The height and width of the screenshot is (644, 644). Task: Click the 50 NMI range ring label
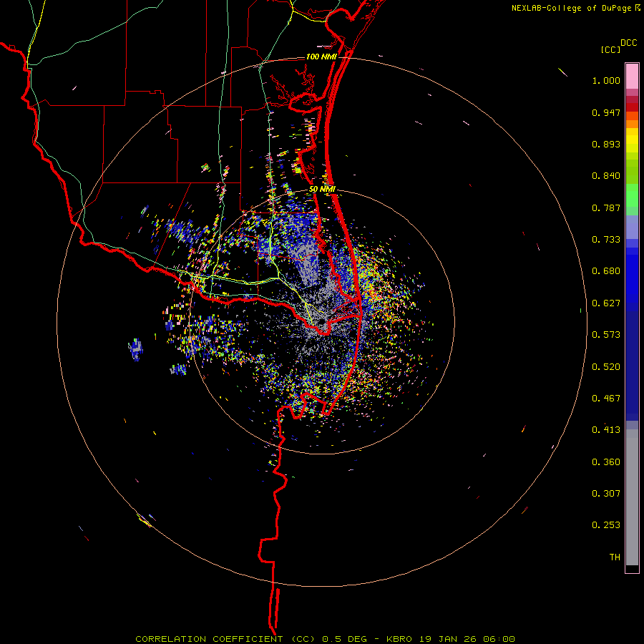[322, 190]
